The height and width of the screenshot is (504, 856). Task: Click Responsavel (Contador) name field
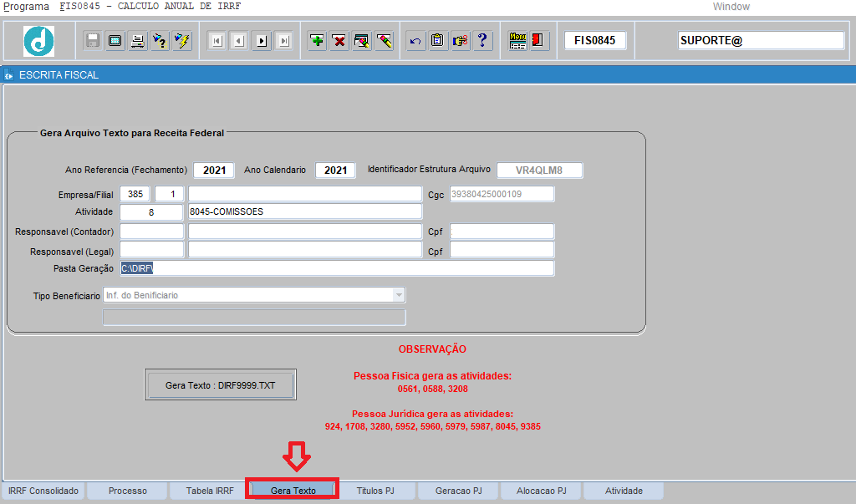click(305, 232)
